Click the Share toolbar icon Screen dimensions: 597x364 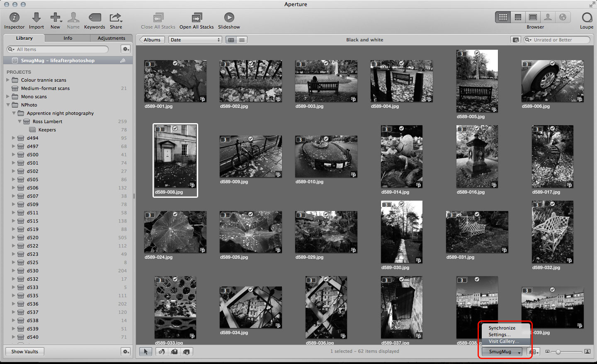pos(116,17)
